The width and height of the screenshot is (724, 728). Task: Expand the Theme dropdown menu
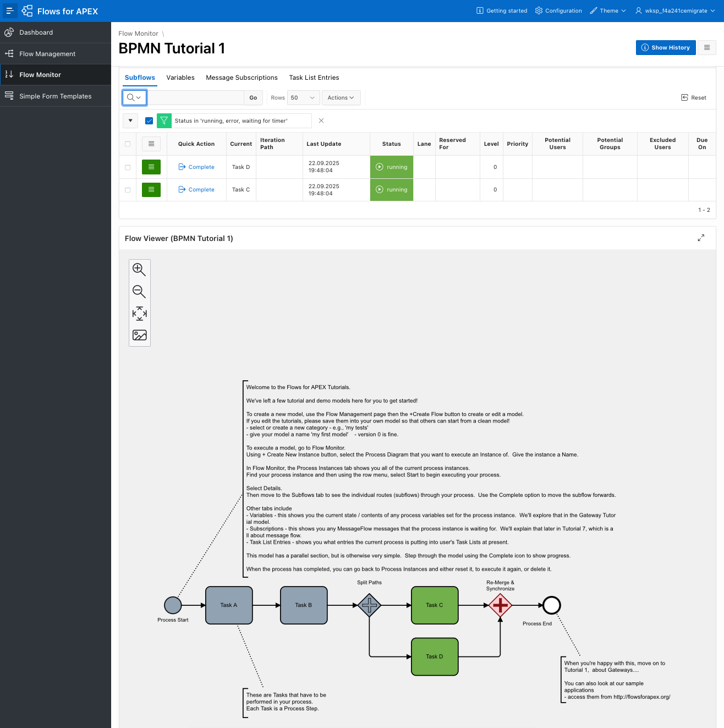(608, 11)
